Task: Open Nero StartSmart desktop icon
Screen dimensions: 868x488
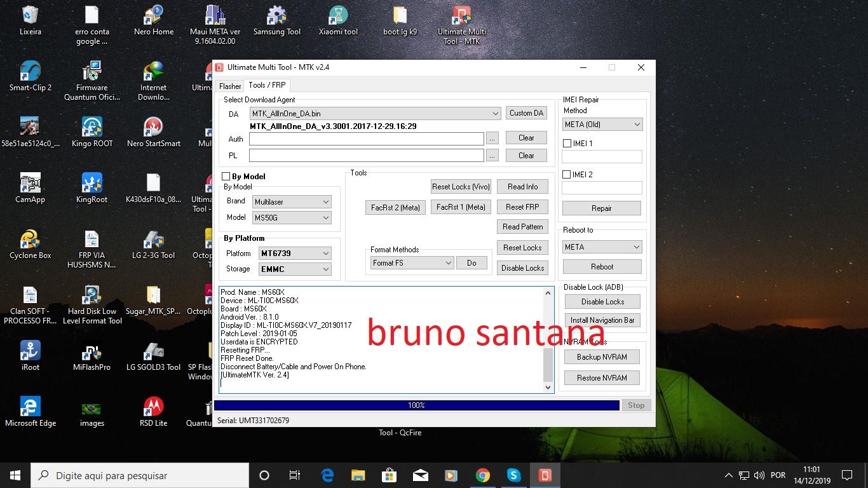Action: pos(154,133)
